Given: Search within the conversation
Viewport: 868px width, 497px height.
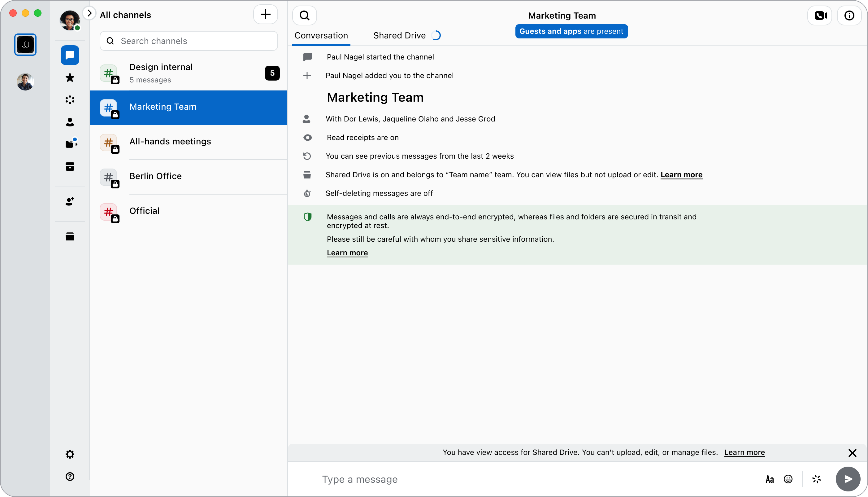Looking at the screenshot, I should [x=304, y=15].
